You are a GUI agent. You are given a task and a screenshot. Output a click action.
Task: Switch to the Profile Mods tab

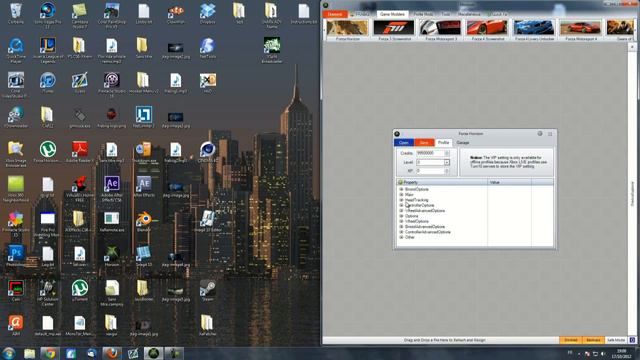(x=423, y=14)
